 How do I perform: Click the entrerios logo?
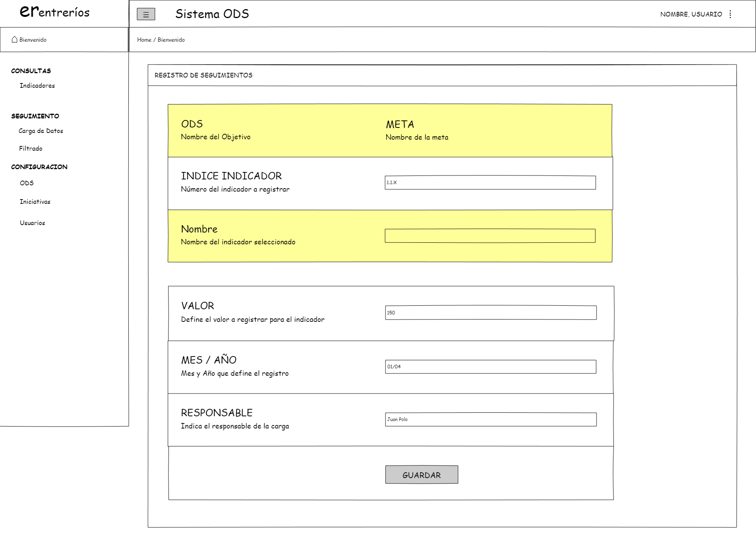click(55, 12)
